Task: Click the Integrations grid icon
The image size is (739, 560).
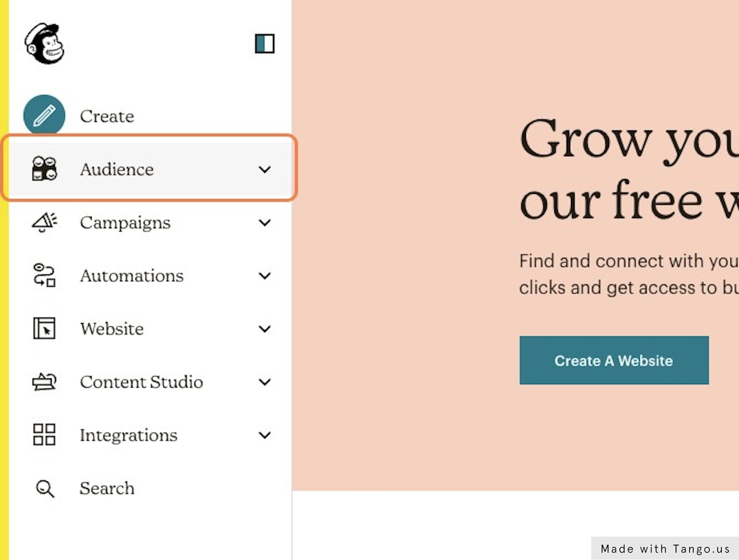Action: click(x=44, y=435)
